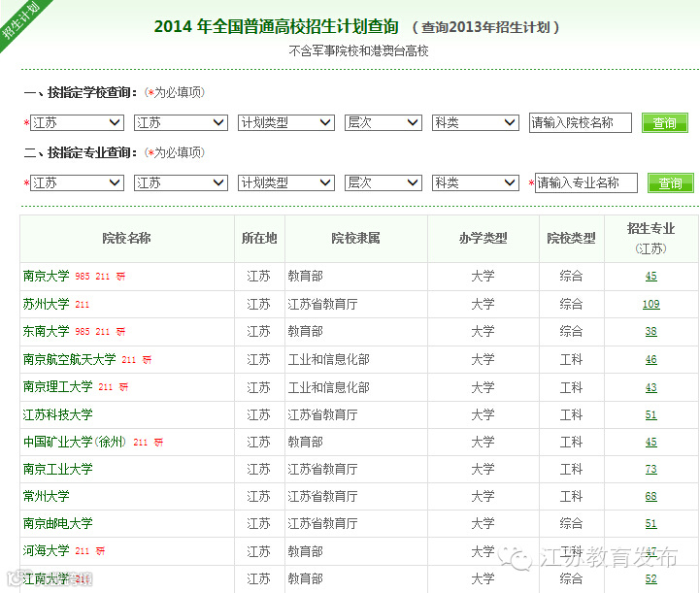This screenshot has height=593, width=700.
Task: Click 办学类型 column header
Action: 483,239
